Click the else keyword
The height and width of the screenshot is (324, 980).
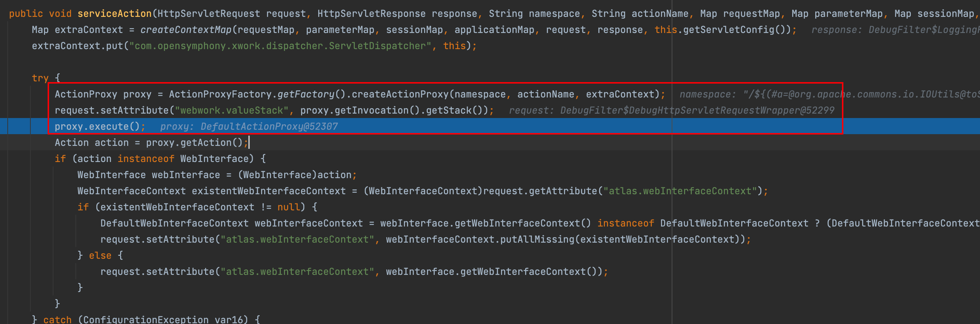coord(100,255)
